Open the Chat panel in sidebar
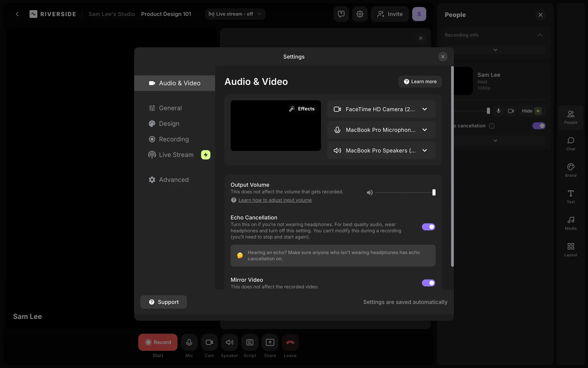Image resolution: width=588 pixels, height=368 pixels. click(571, 144)
